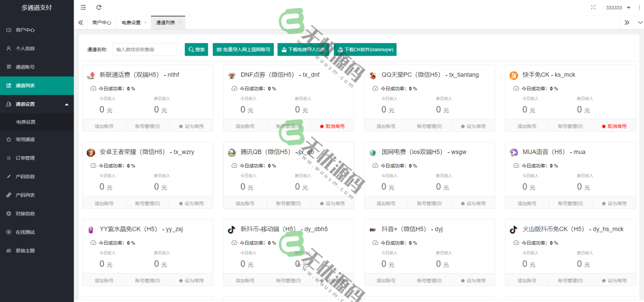Click the 对接信息 gear icon
The image size is (644, 302).
[9, 214]
